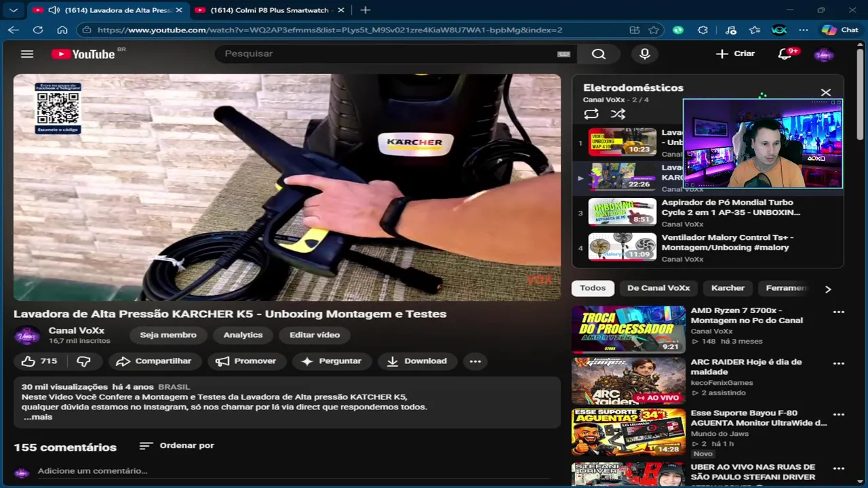Open the favorites list icon
This screenshot has height=488, width=868.
pyautogui.click(x=755, y=30)
